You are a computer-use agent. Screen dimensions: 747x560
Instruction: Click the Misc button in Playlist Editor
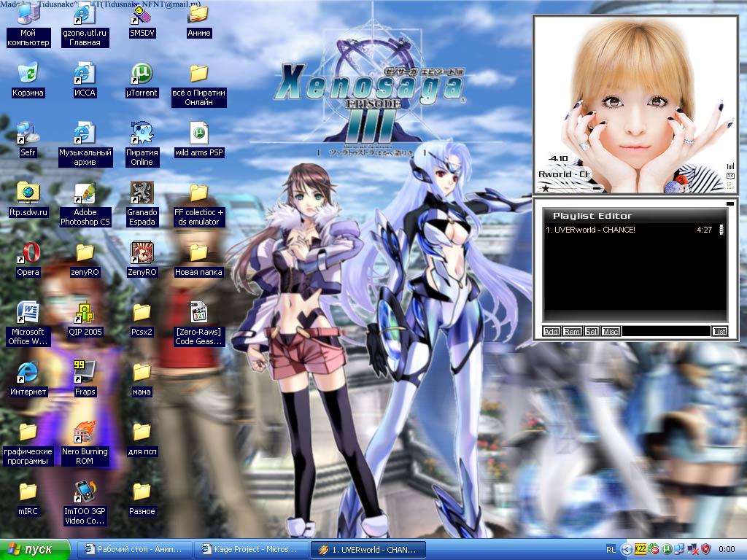coord(611,332)
